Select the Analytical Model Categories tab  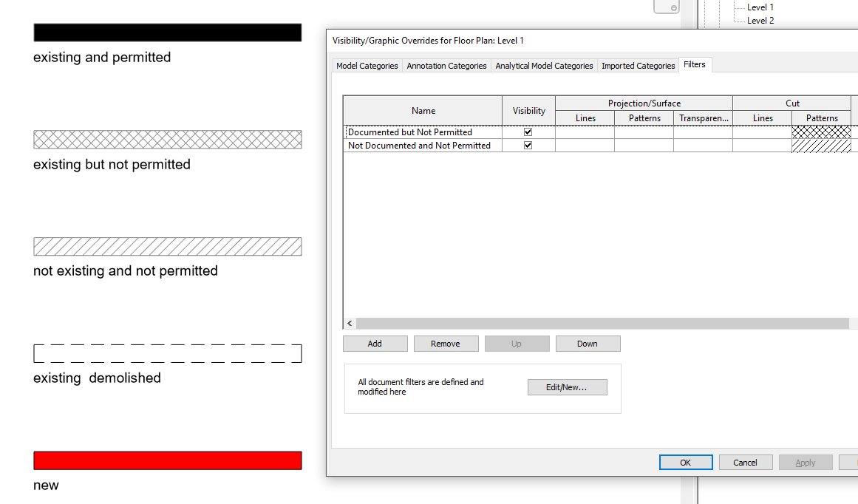tap(544, 65)
